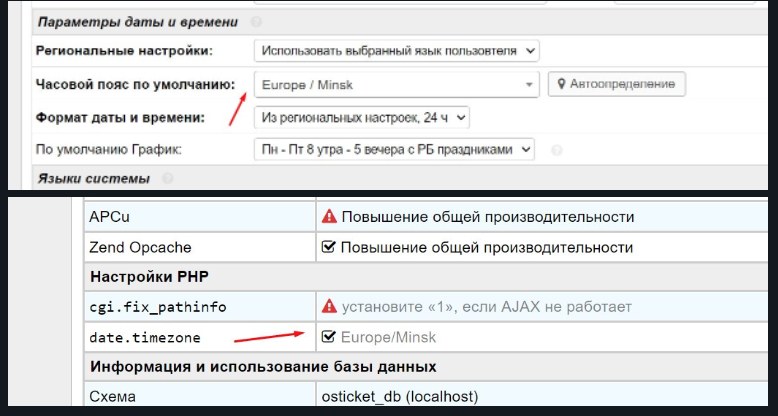
Task: Open the По умолчанию График dropdown
Action: pyautogui.click(x=394, y=149)
